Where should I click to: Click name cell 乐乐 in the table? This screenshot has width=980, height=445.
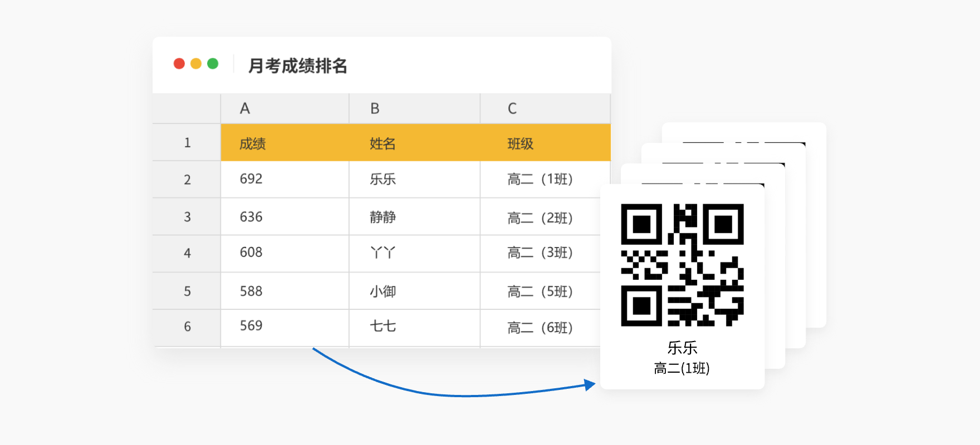pyautogui.click(x=415, y=179)
